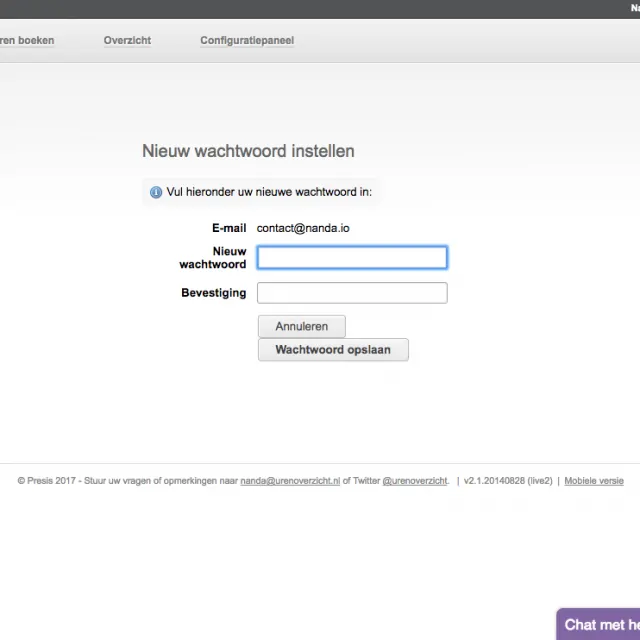640x640 pixels.
Task: Focus the Bevestiging password field
Action: tap(352, 293)
